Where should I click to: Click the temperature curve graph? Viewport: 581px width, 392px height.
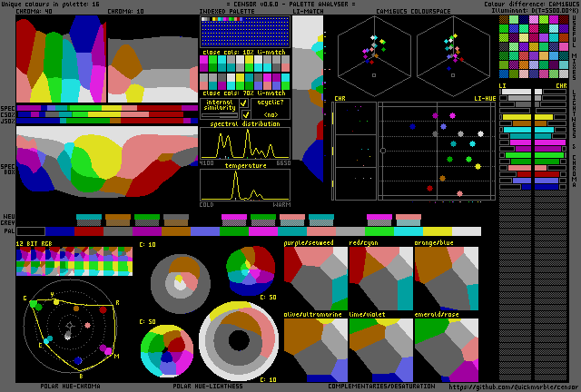[245, 185]
